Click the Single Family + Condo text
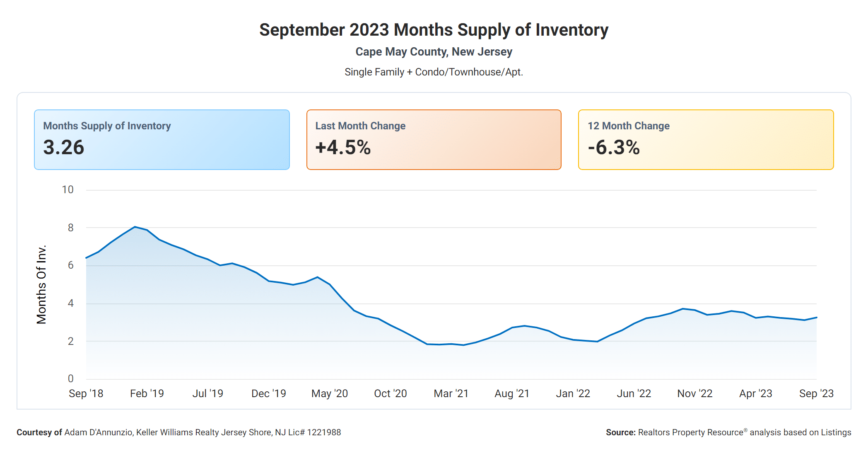 [434, 72]
